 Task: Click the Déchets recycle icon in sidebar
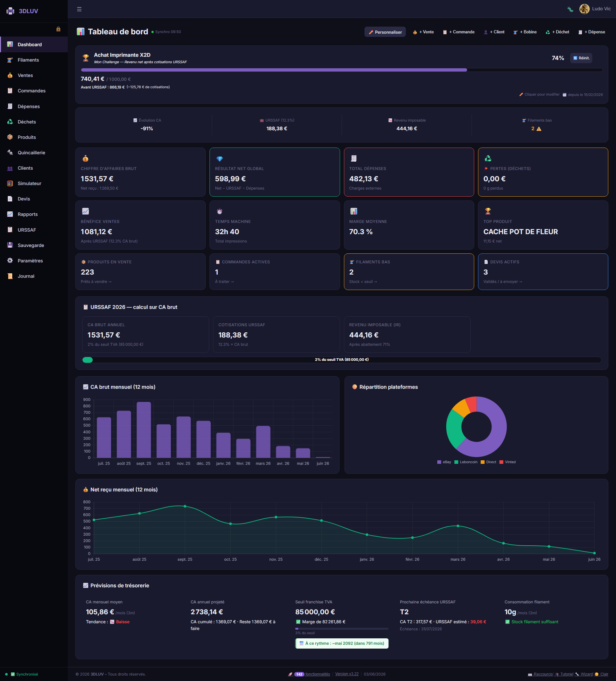pyautogui.click(x=10, y=122)
